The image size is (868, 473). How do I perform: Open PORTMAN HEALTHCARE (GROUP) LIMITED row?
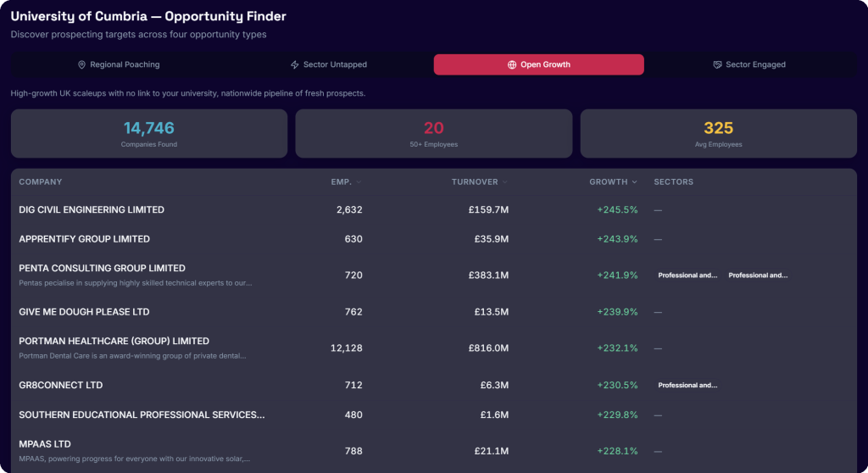coord(434,348)
